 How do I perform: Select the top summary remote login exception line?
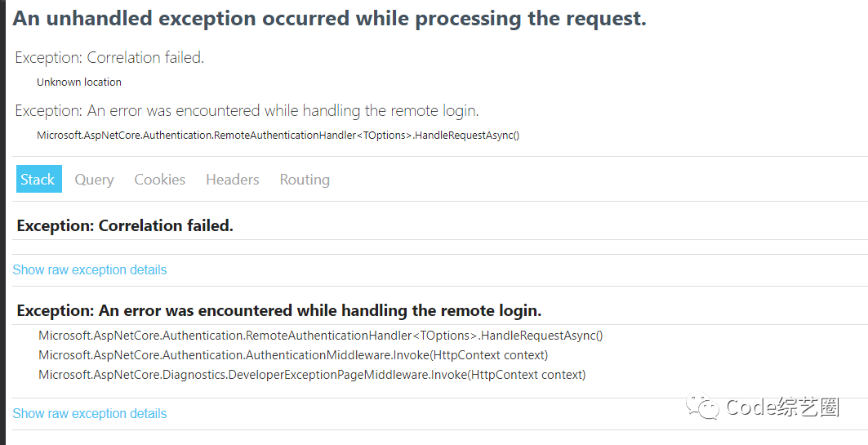coord(247,111)
